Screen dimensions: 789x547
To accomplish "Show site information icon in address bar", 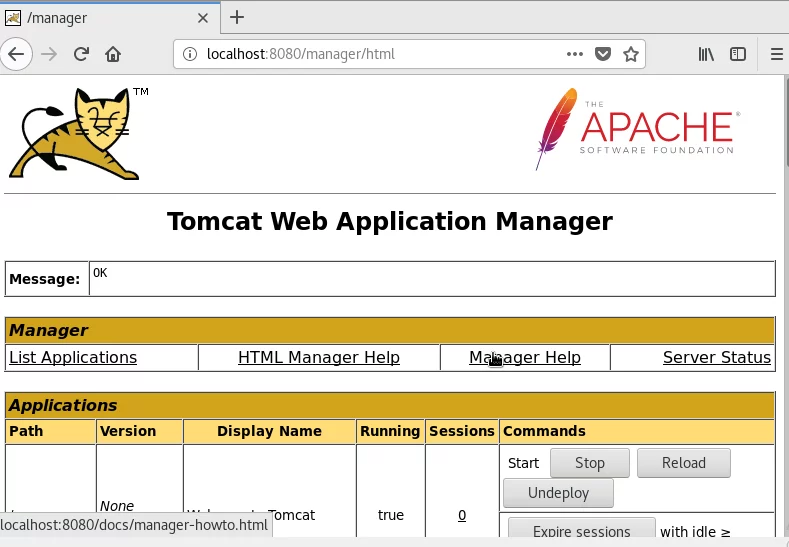I will point(190,54).
